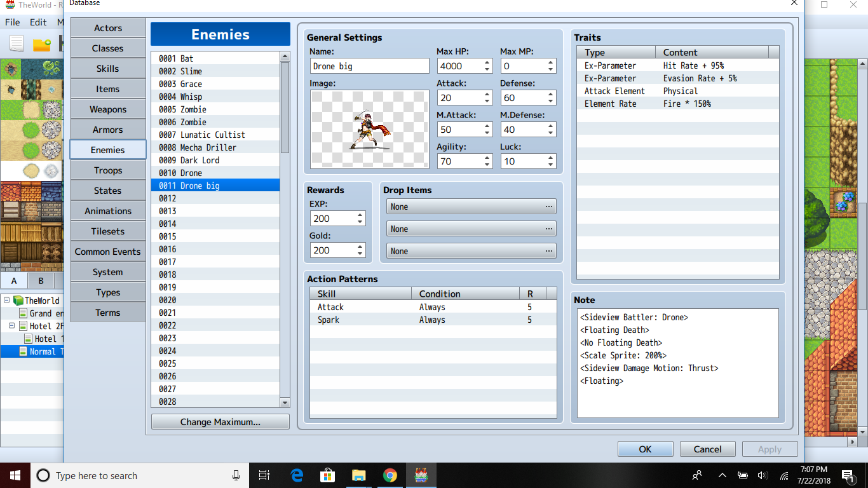Open the Classes database tab
Viewport: 868px width, 488px height.
(x=108, y=48)
